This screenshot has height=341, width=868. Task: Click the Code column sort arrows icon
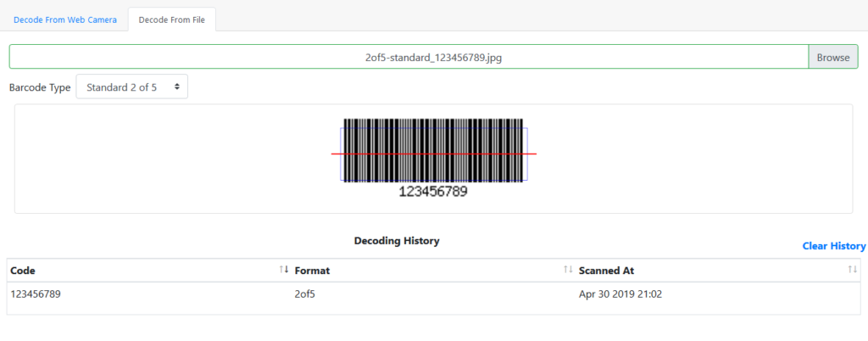click(284, 270)
